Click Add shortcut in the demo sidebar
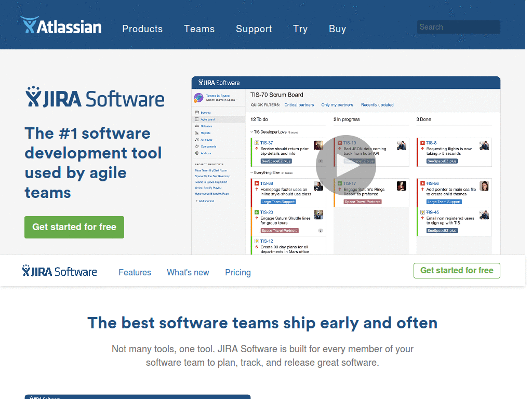Image resolution: width=532 pixels, height=399 pixels. click(205, 201)
